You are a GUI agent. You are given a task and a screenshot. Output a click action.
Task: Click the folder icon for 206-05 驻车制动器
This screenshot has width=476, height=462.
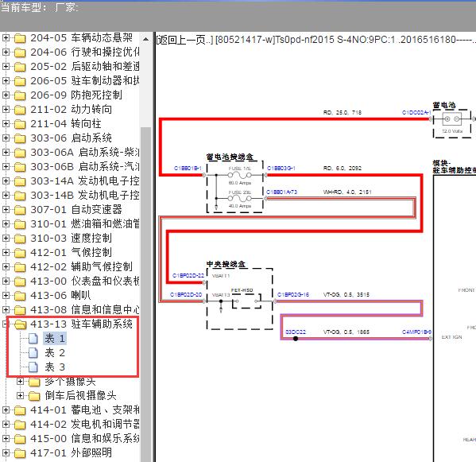pos(20,81)
